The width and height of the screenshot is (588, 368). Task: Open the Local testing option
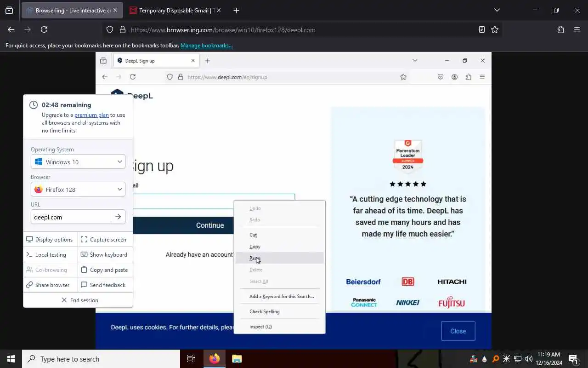tap(51, 255)
